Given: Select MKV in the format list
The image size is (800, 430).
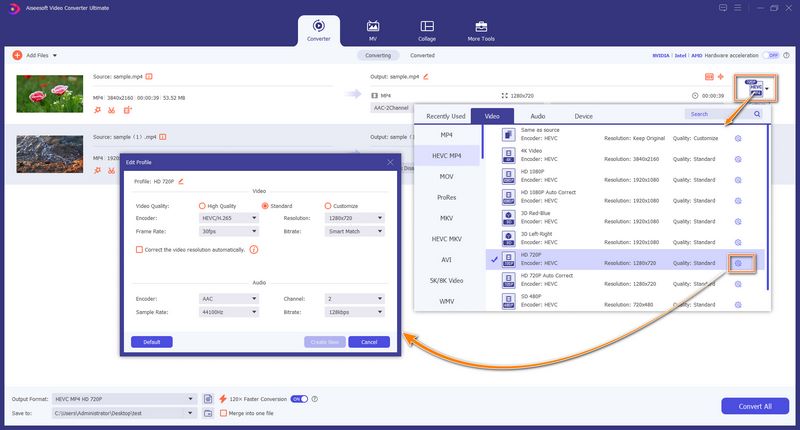Looking at the screenshot, I should click(446, 218).
